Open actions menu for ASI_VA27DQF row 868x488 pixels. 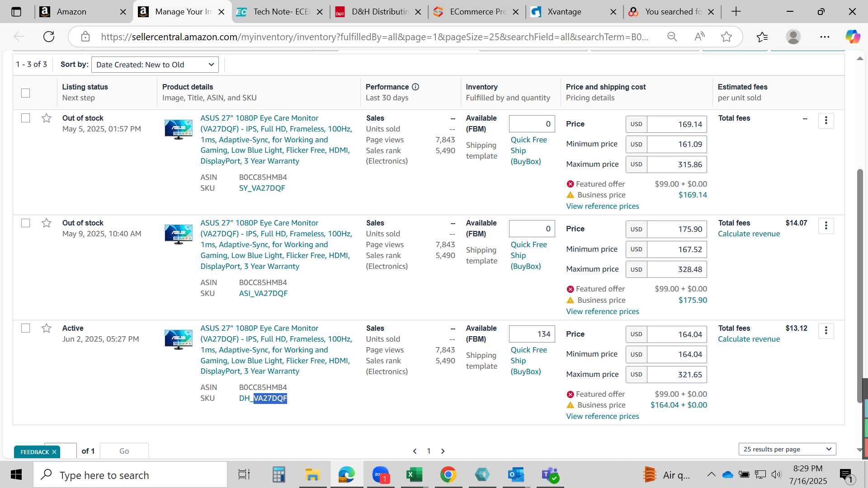coord(826,225)
